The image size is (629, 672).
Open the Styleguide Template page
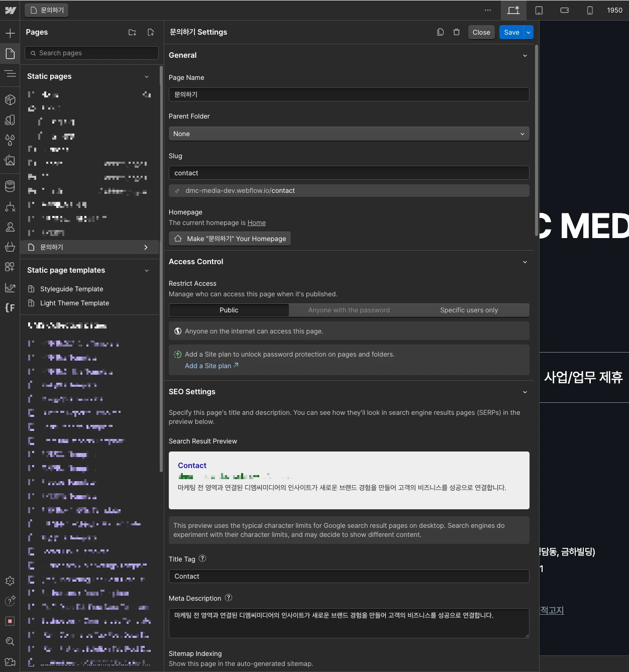[71, 289]
